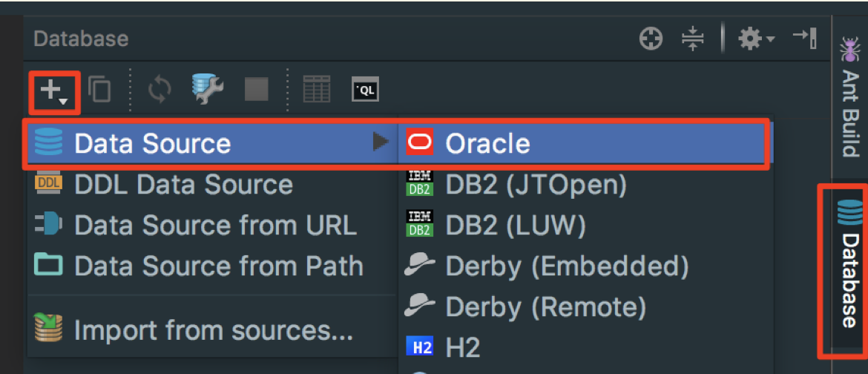
Task: Click the DB2 (JTOpen) IBM icon
Action: click(420, 183)
